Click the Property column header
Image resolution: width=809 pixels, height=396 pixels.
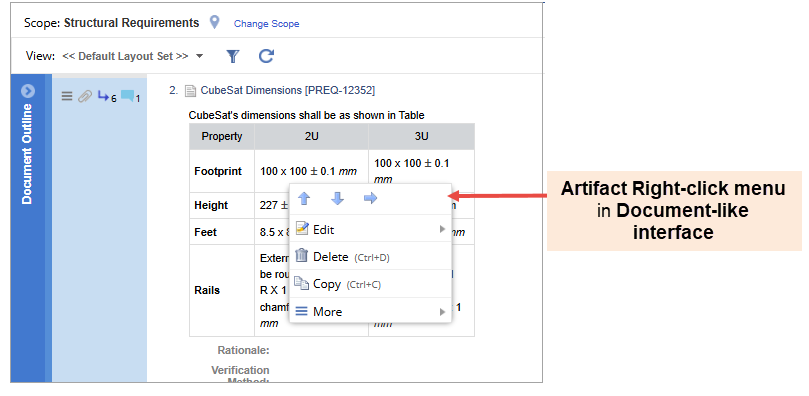pos(222,137)
